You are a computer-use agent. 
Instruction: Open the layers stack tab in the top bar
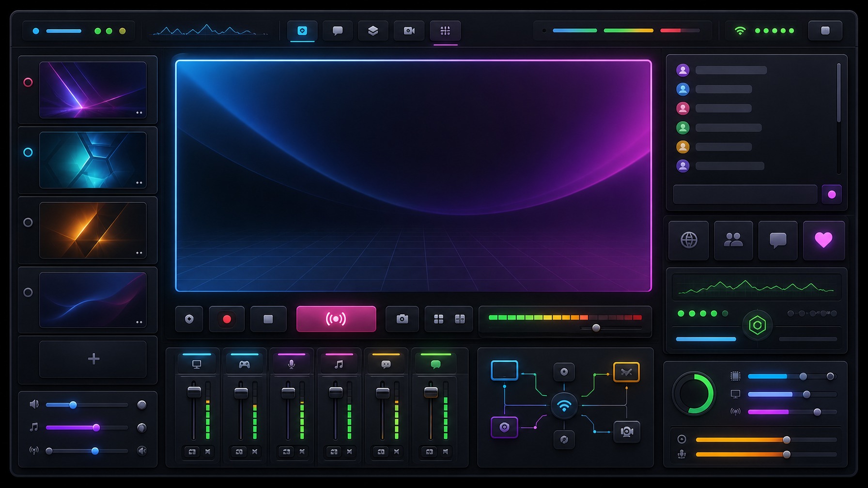pyautogui.click(x=373, y=31)
